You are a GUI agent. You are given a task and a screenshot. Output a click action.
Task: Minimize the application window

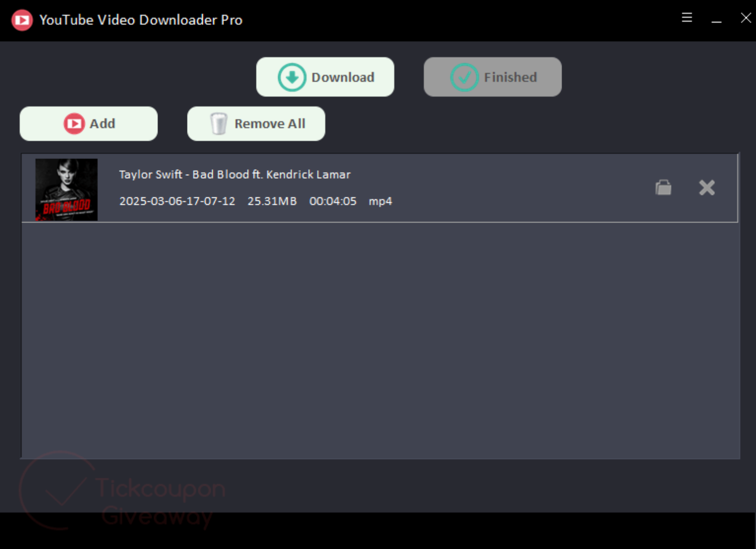tap(716, 20)
